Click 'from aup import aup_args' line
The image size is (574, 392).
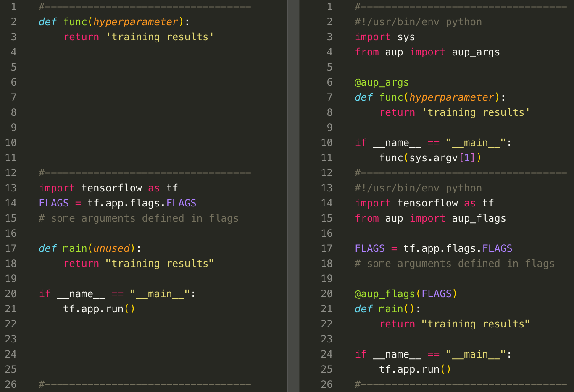pyautogui.click(x=427, y=52)
